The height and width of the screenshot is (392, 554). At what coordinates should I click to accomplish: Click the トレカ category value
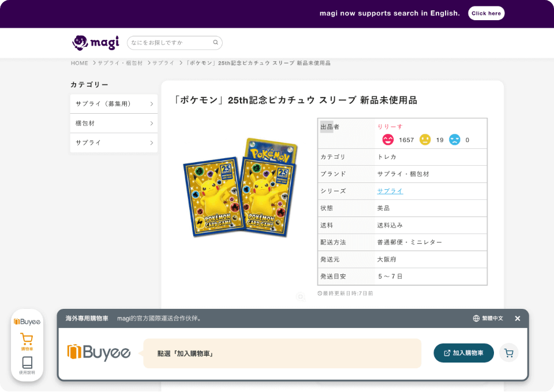(x=387, y=157)
